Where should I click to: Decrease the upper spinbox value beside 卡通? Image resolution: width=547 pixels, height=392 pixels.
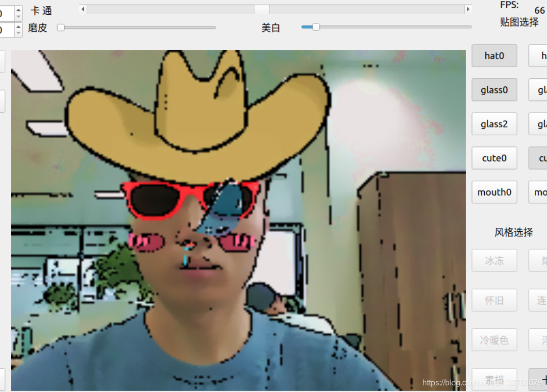(x=19, y=17)
